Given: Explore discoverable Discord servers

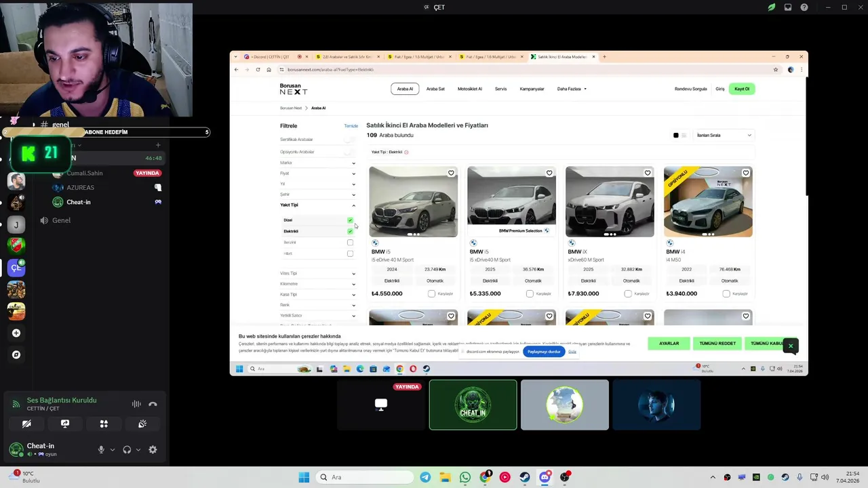Looking at the screenshot, I should coord(16,354).
